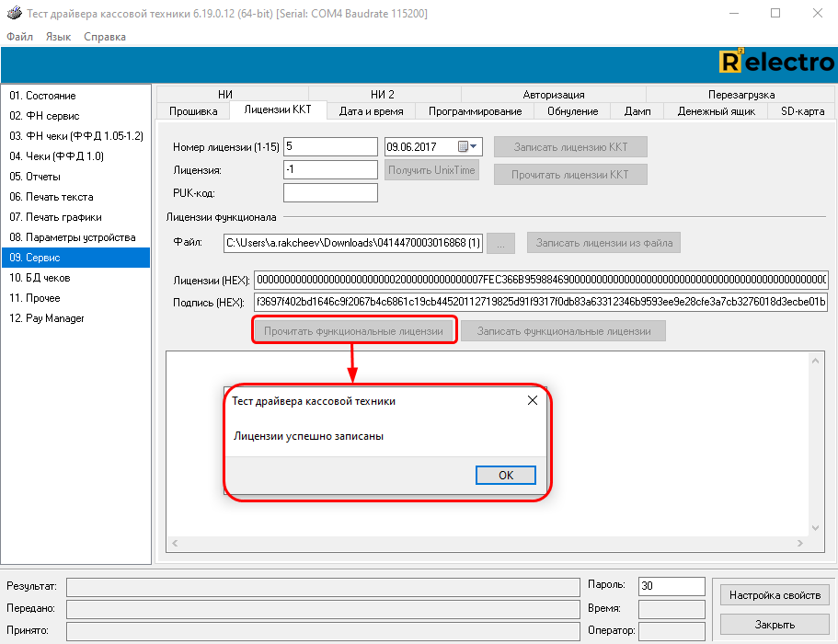Focus the PUK-код text field
This screenshot has width=838, height=644.
pyautogui.click(x=330, y=192)
